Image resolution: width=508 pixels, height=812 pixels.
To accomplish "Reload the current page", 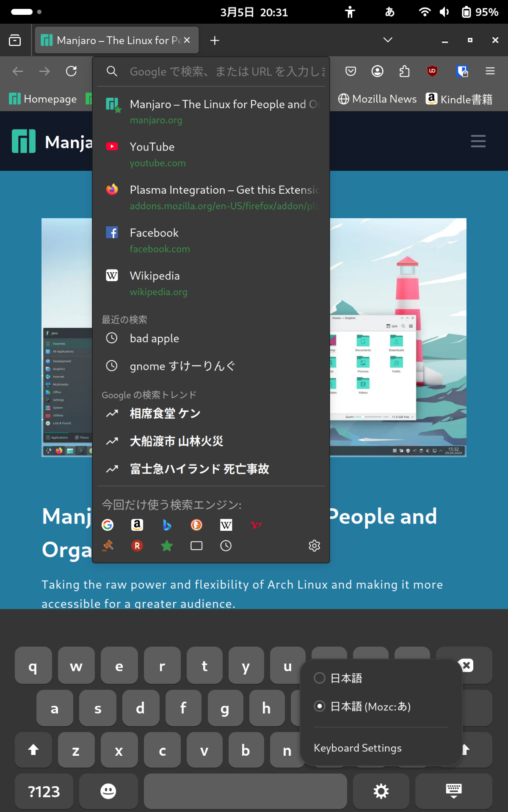I will coord(71,71).
